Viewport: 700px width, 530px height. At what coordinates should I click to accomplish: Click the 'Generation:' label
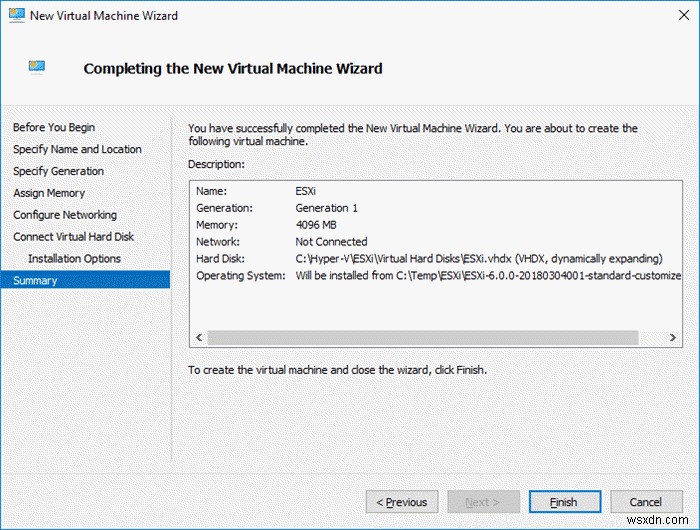[225, 208]
